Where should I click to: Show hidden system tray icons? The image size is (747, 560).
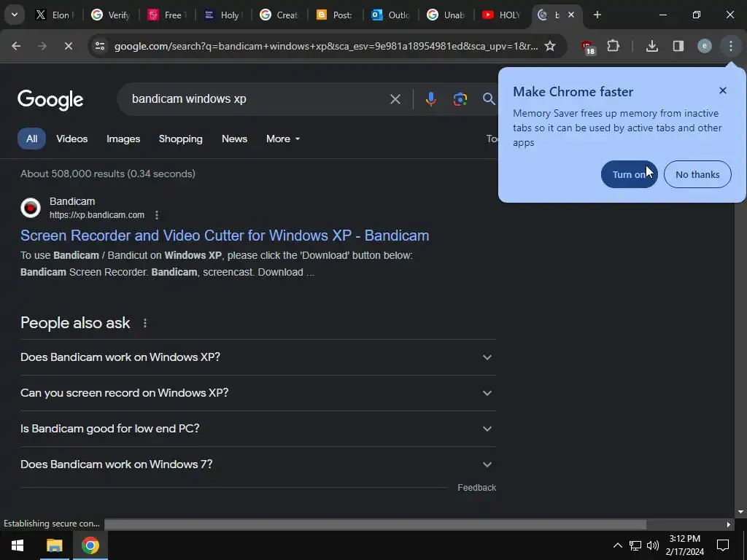point(617,545)
